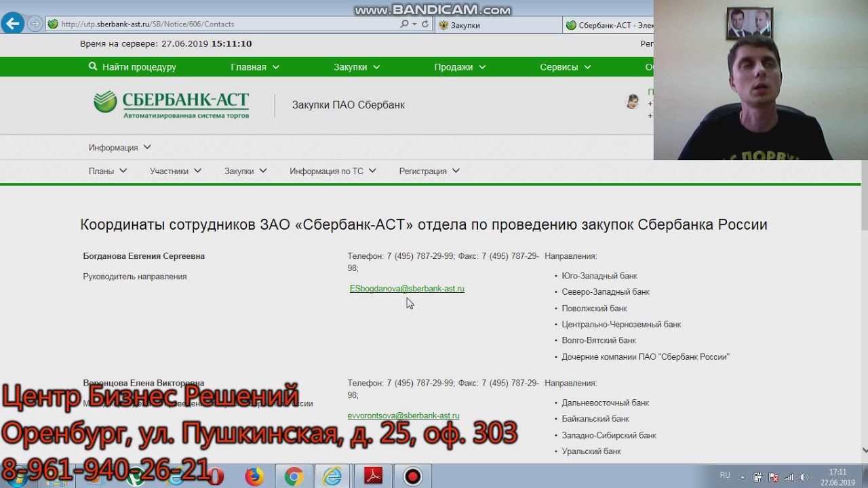
Task: Click the server time 15:11:10 text
Action: [231, 43]
